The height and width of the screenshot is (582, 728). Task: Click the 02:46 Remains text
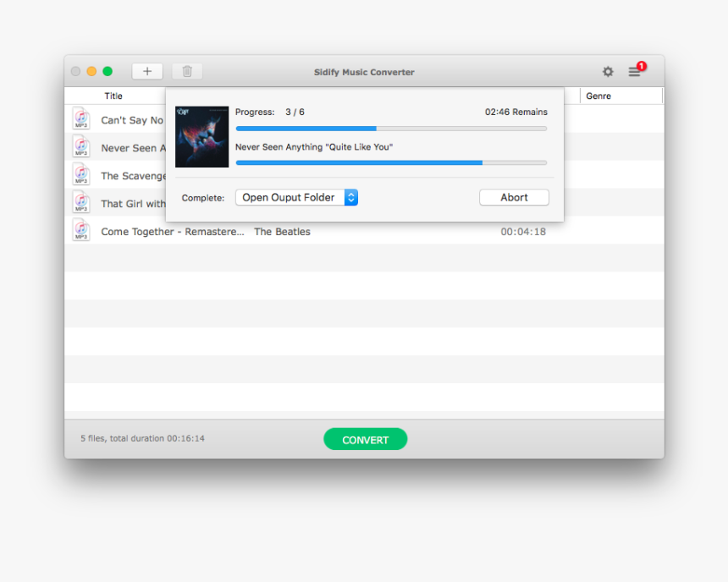(x=516, y=112)
